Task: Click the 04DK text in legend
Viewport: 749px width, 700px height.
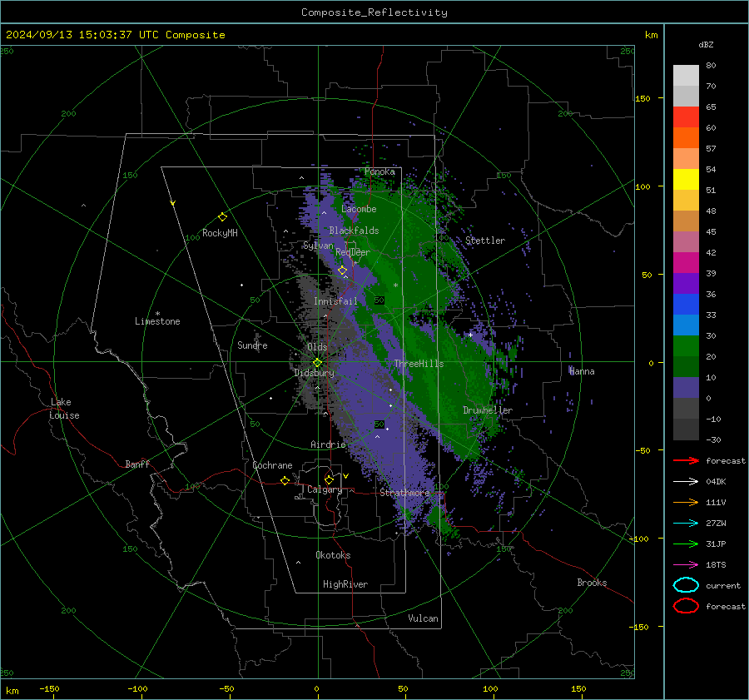Action: [x=716, y=481]
